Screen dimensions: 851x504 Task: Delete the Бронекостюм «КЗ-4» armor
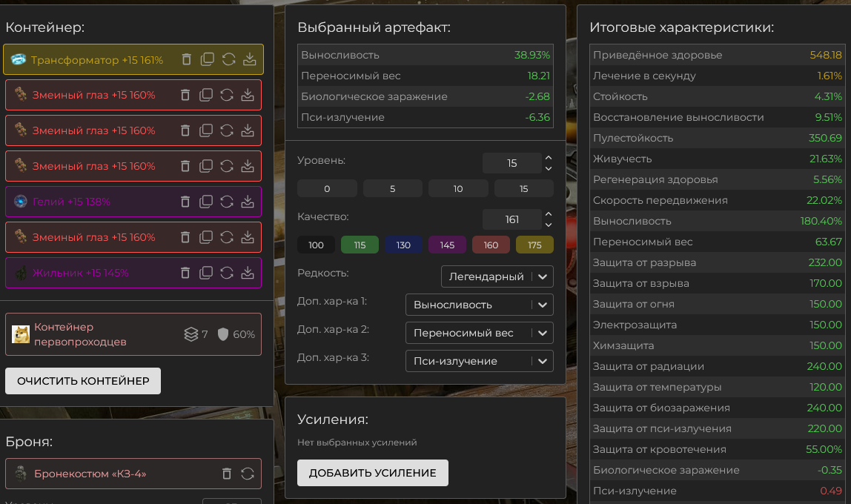click(227, 474)
